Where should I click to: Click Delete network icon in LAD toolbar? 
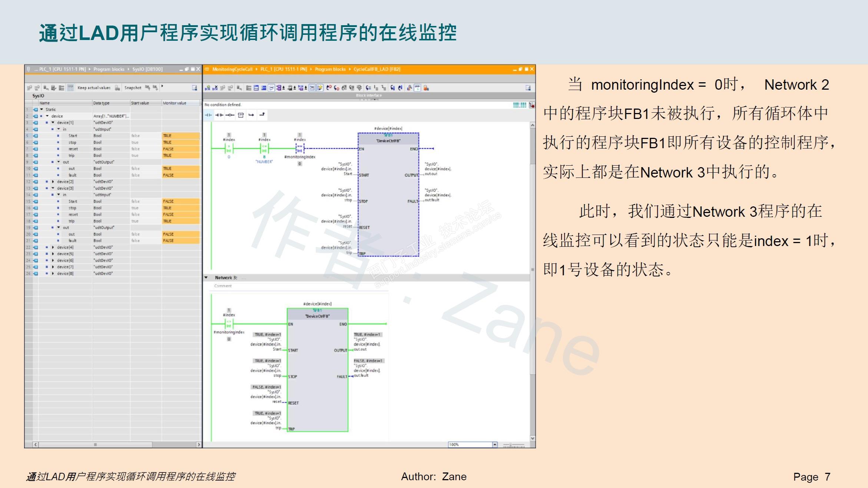coord(215,88)
